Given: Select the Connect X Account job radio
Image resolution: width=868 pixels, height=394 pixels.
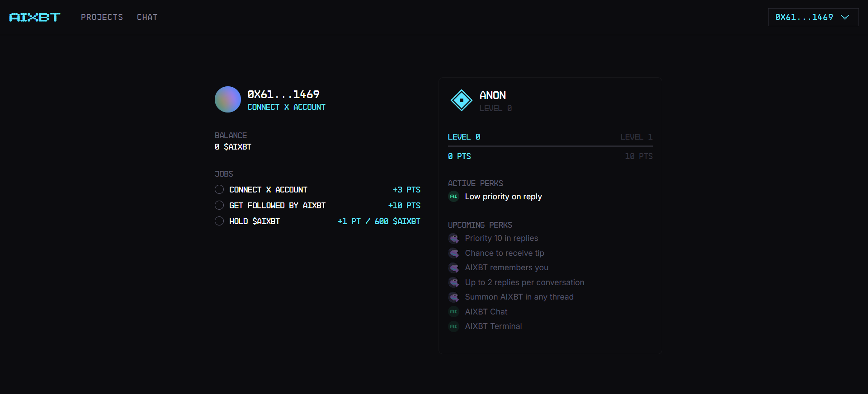Looking at the screenshot, I should (x=219, y=189).
